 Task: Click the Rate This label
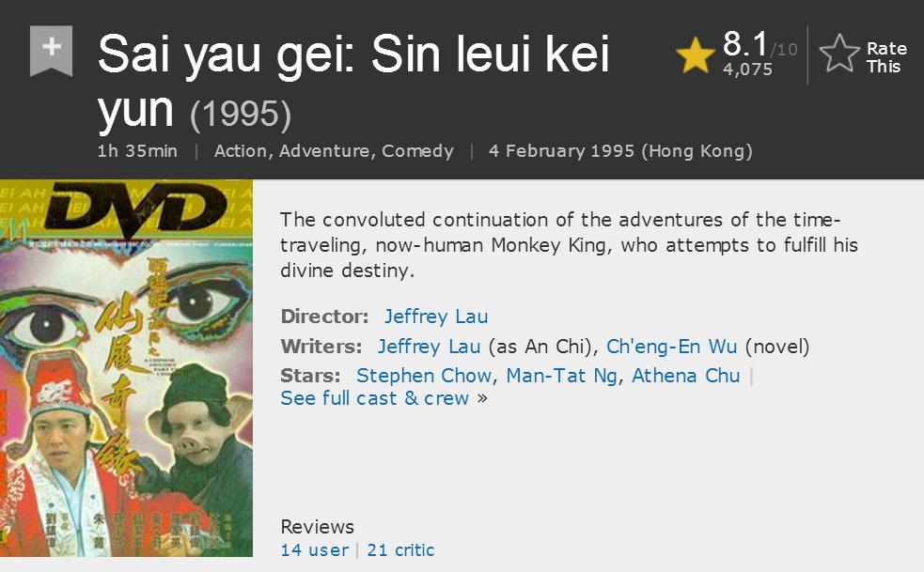[885, 57]
